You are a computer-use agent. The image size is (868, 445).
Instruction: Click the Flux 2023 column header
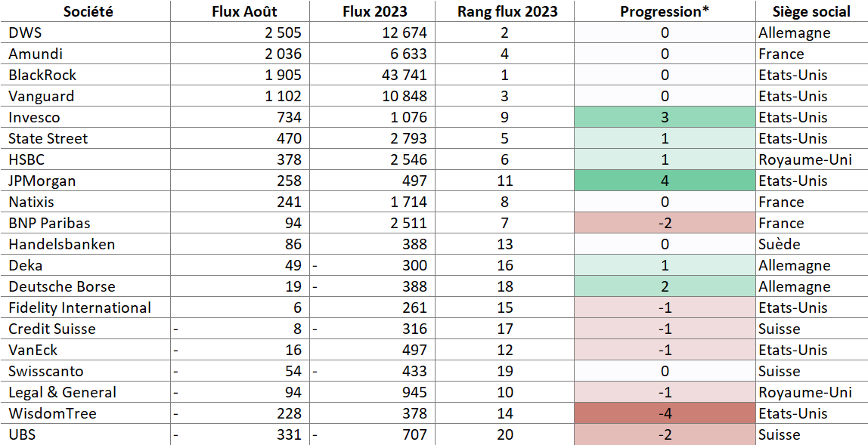click(x=371, y=11)
